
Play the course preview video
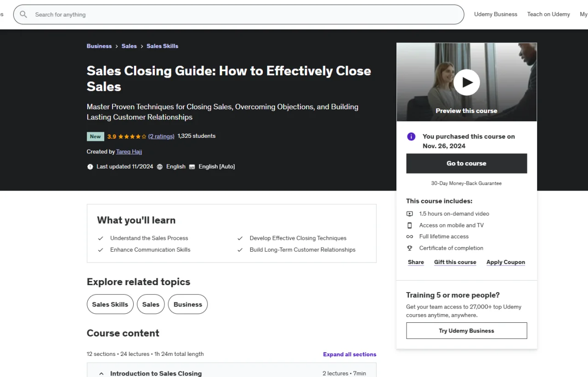tap(466, 83)
